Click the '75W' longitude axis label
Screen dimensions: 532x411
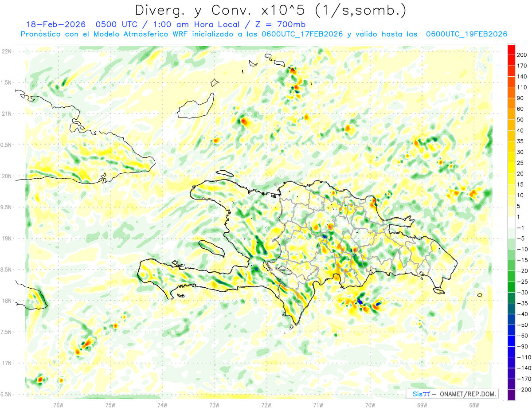(110, 404)
